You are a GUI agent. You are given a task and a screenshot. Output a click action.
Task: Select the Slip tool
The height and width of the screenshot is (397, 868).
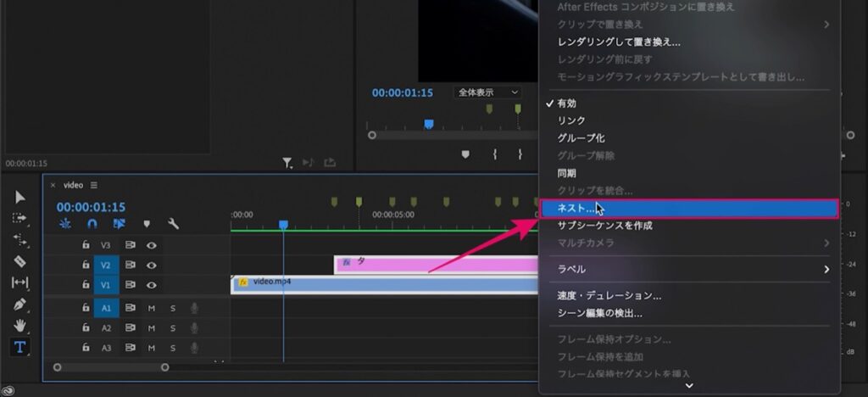[x=20, y=282]
